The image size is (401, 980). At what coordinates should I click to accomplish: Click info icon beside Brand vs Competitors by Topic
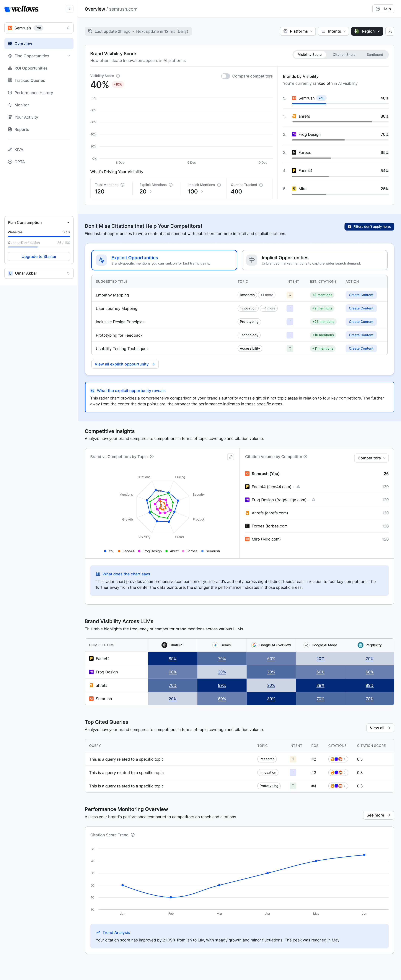coord(152,456)
